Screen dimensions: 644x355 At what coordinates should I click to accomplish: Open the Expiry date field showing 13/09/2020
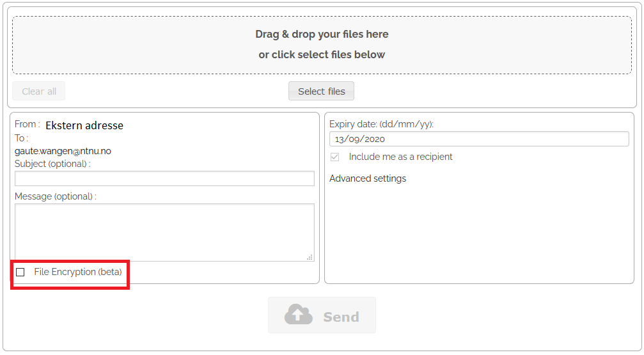479,139
